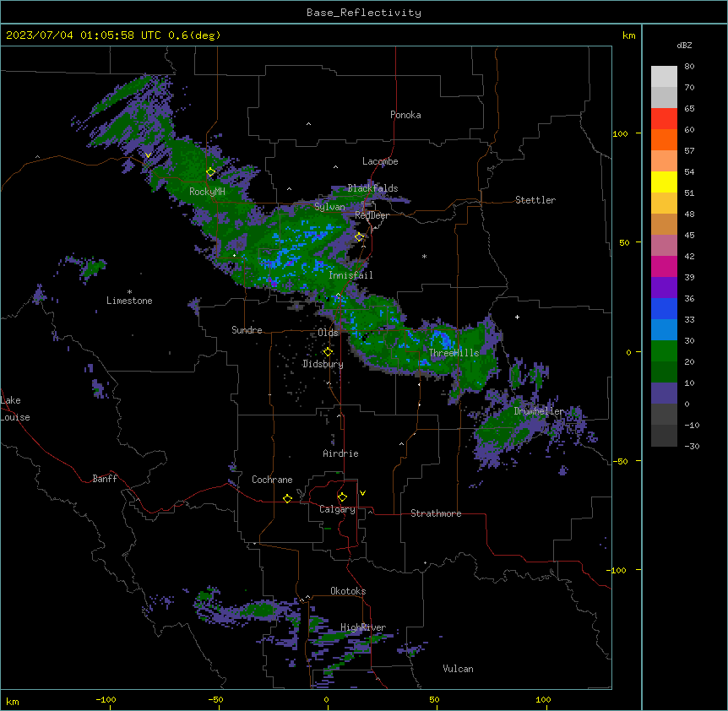Click the -30 value in dBZ legend
The image size is (728, 711).
coord(692,446)
